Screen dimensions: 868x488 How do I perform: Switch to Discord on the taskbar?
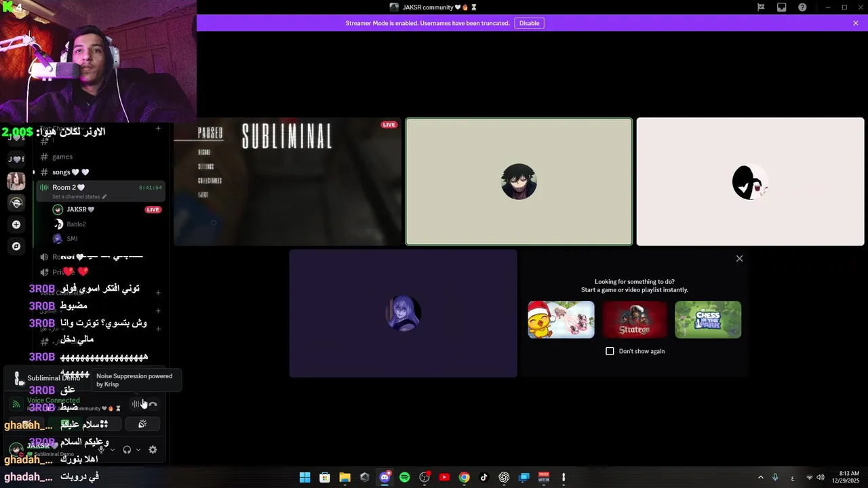pos(384,477)
